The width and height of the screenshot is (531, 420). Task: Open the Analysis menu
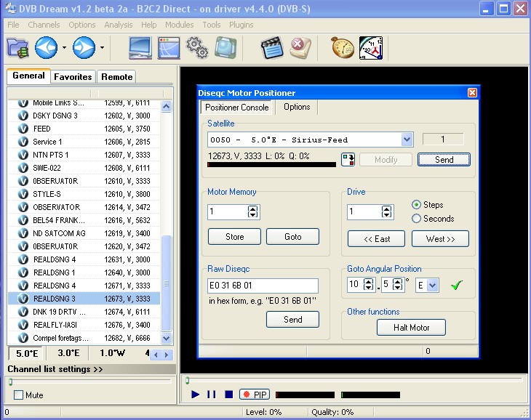(x=118, y=25)
